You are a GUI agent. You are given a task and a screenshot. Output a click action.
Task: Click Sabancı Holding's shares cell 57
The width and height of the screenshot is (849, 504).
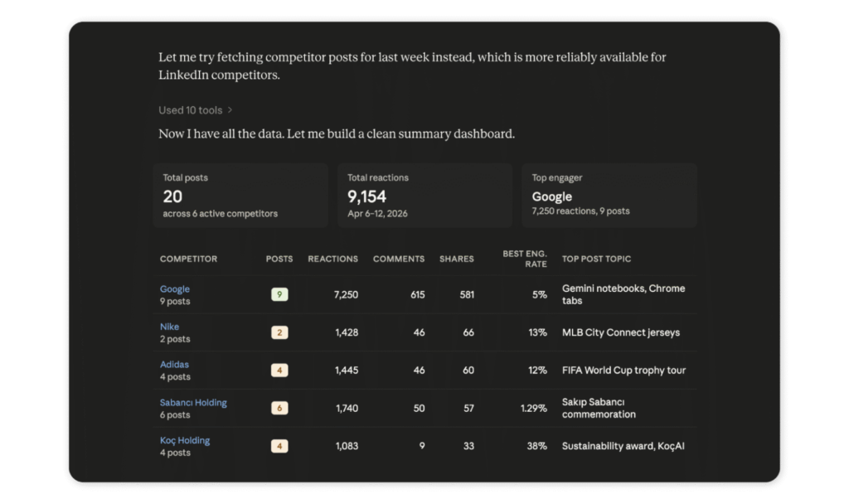pos(469,408)
